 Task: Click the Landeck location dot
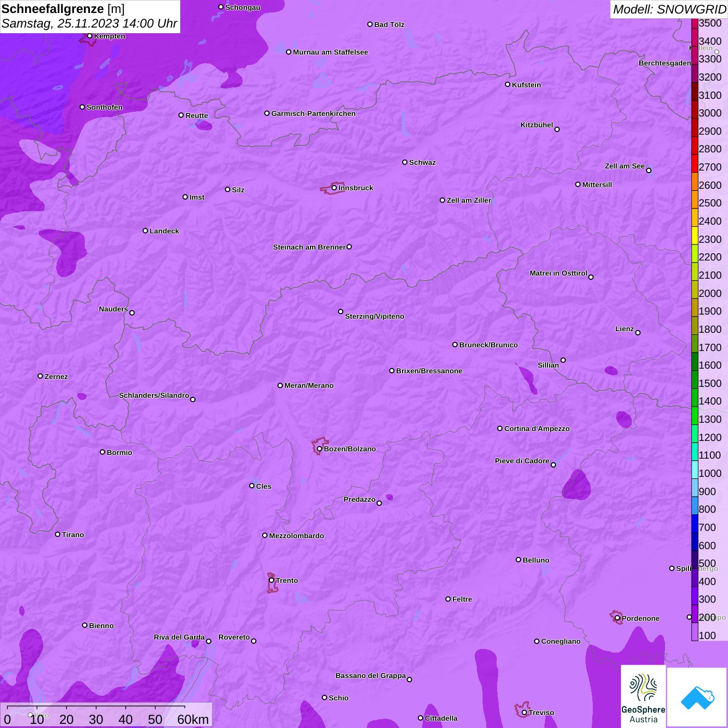click(145, 230)
